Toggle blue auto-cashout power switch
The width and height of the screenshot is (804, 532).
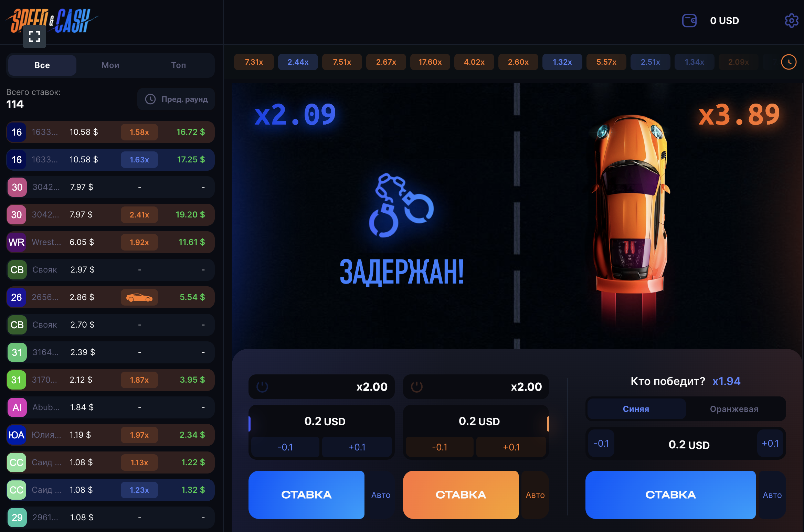point(262,387)
